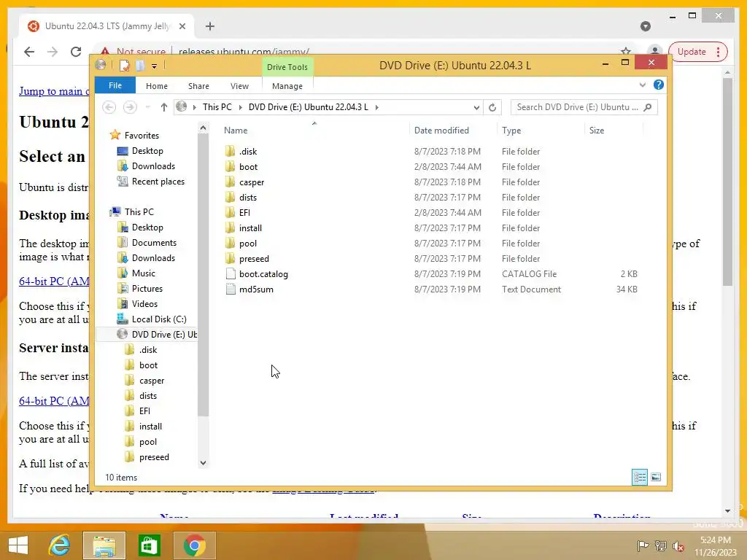Click the search magnifier icon in Explorer
Screen dimensions: 747x560
(x=648, y=107)
